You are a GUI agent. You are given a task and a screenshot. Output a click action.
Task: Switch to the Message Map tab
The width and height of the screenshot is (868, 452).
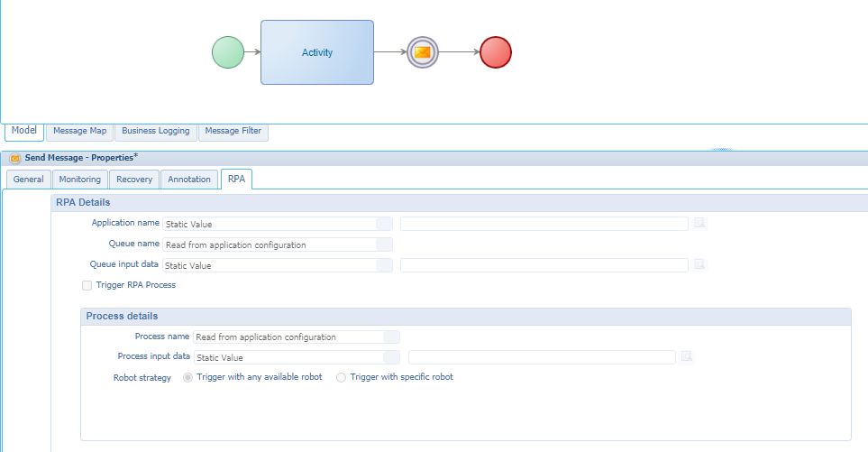point(79,131)
